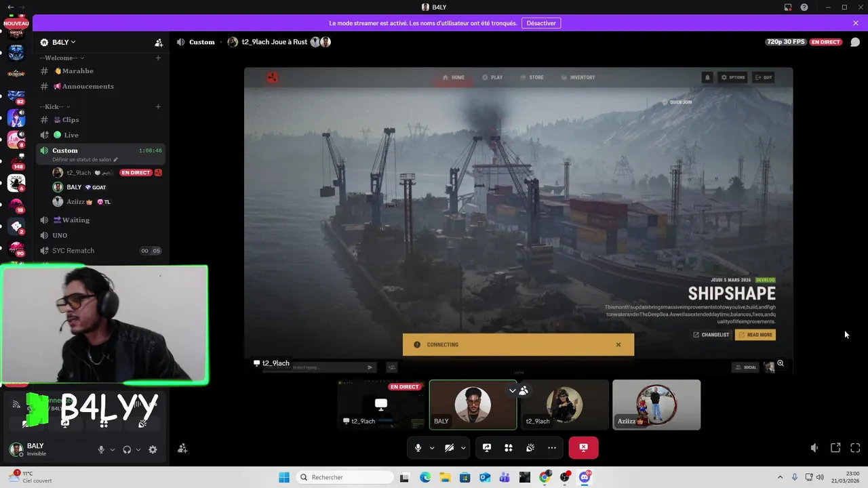Join the UNO voice channel
The image size is (868, 488).
(101, 235)
